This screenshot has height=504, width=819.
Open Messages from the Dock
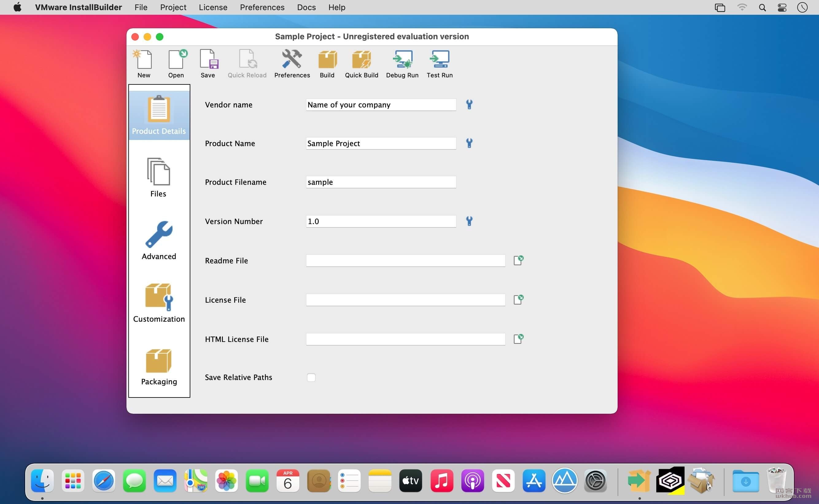pos(134,481)
